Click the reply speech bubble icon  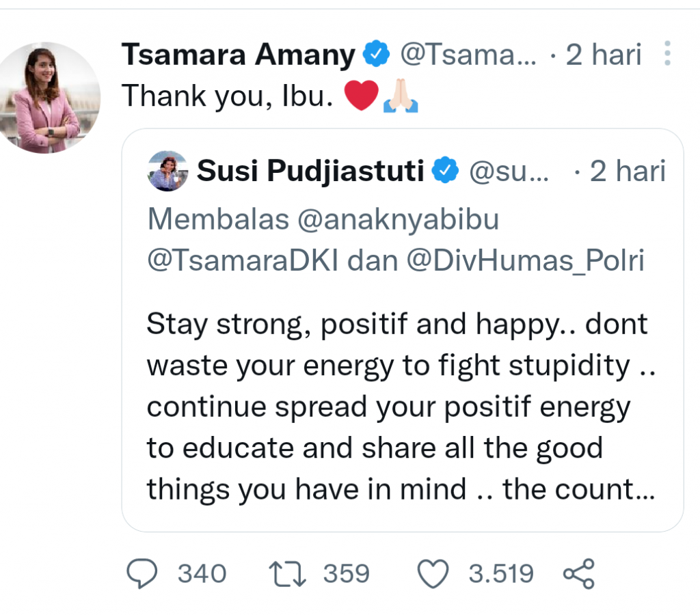[142, 574]
